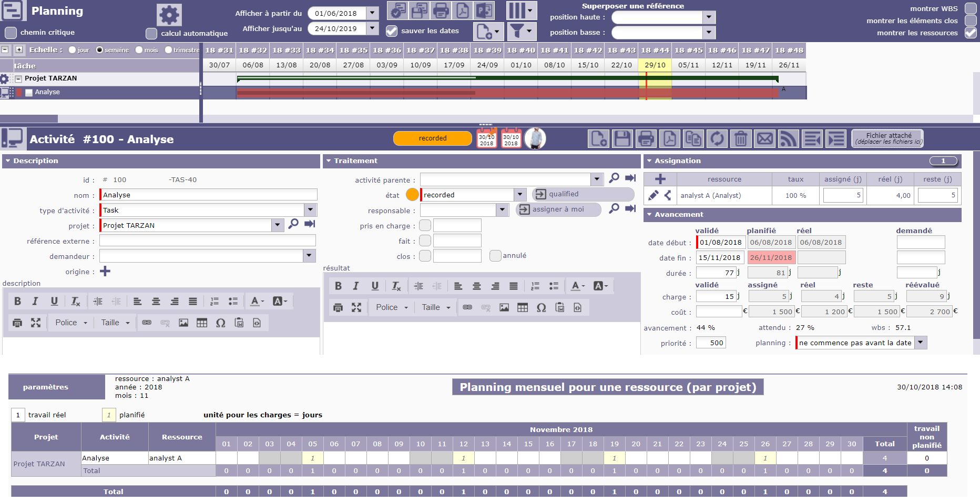The image size is (980, 501).
Task: Insert a special character in the résultat editor
Action: point(542,307)
